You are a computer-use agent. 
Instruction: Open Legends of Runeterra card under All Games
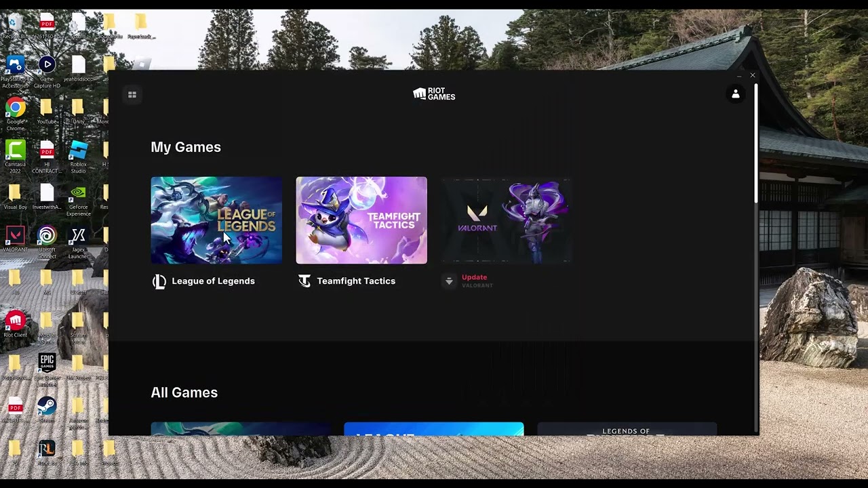click(627, 429)
